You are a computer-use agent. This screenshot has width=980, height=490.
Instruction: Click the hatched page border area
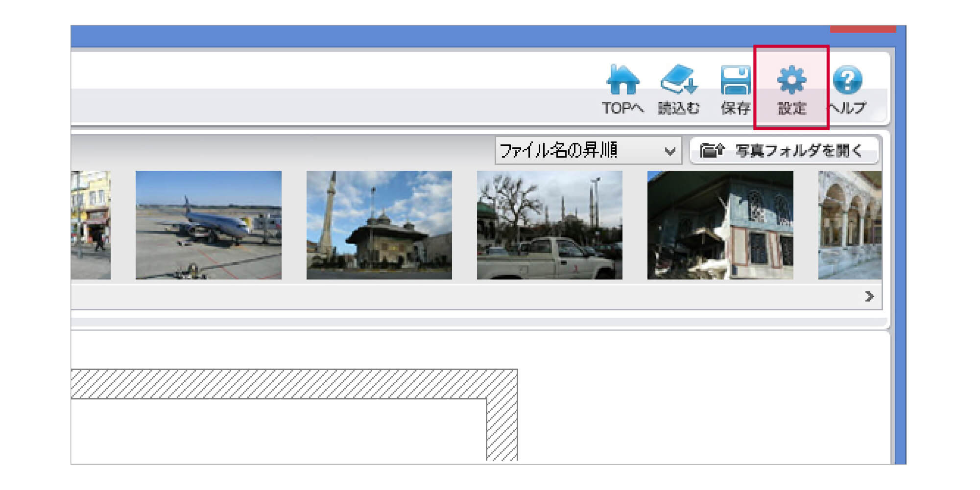pyautogui.click(x=294, y=384)
